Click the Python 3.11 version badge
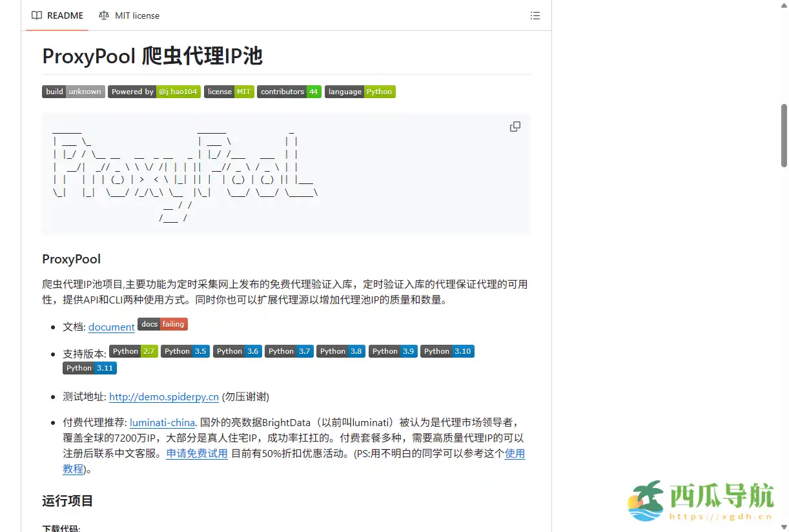 pos(89,367)
